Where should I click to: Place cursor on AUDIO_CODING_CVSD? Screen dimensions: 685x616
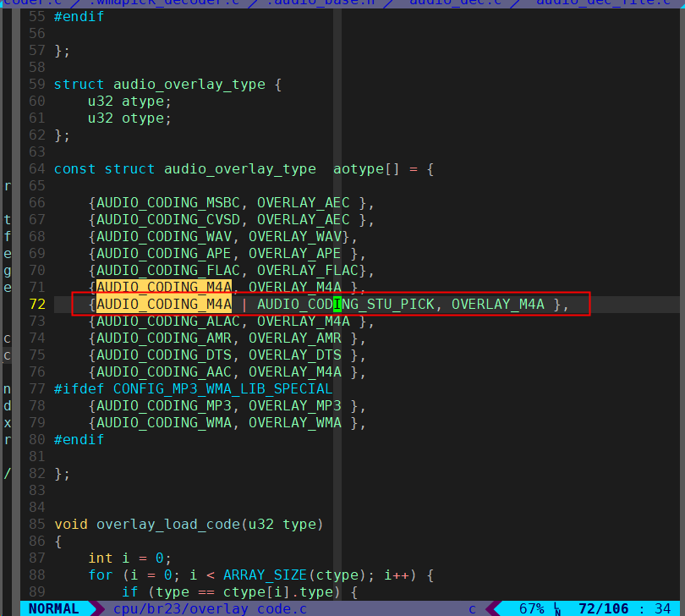click(x=168, y=219)
